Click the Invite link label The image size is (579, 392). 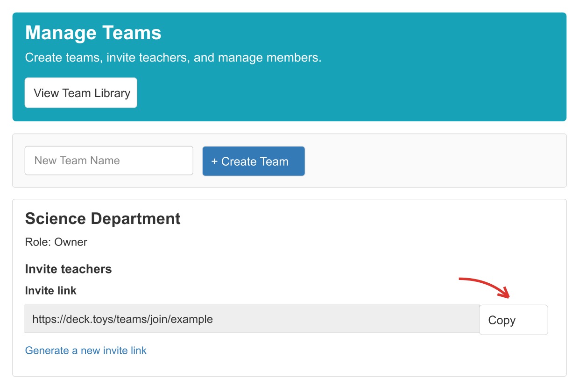click(50, 291)
